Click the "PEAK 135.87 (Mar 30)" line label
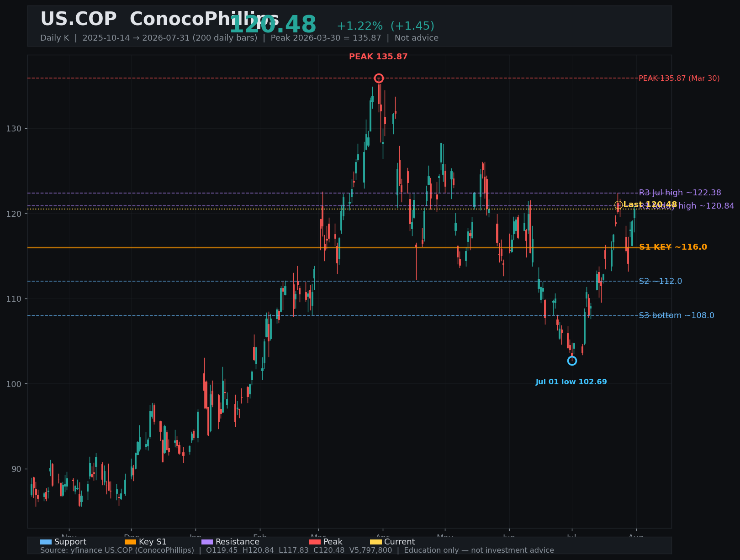The height and width of the screenshot is (560, 740). [679, 79]
